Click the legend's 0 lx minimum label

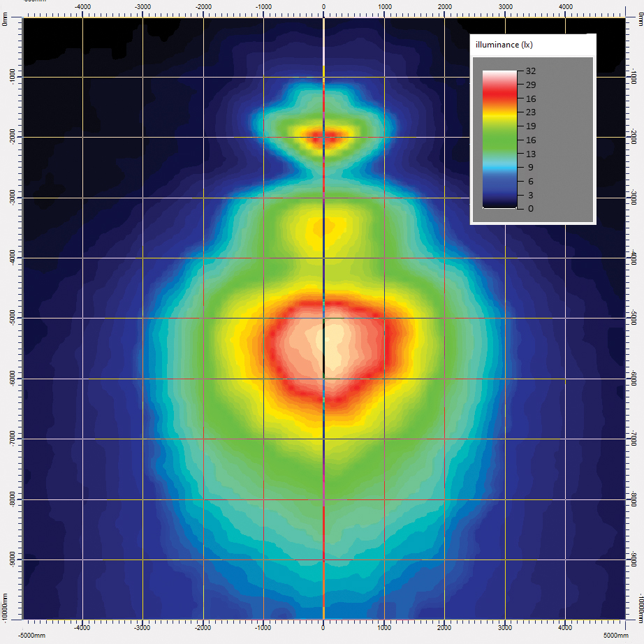coord(531,208)
